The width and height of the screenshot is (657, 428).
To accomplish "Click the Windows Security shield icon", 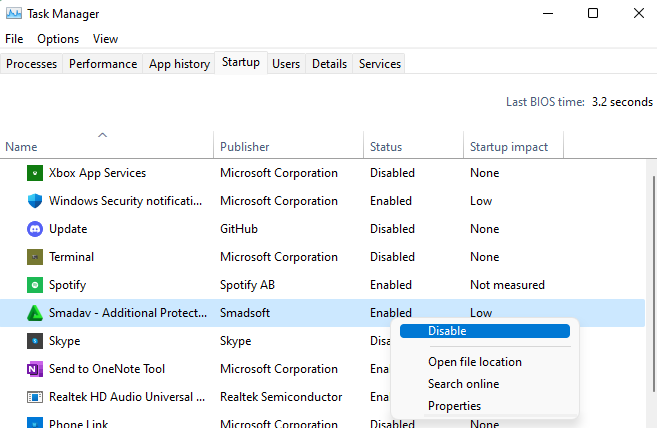I will coord(35,201).
